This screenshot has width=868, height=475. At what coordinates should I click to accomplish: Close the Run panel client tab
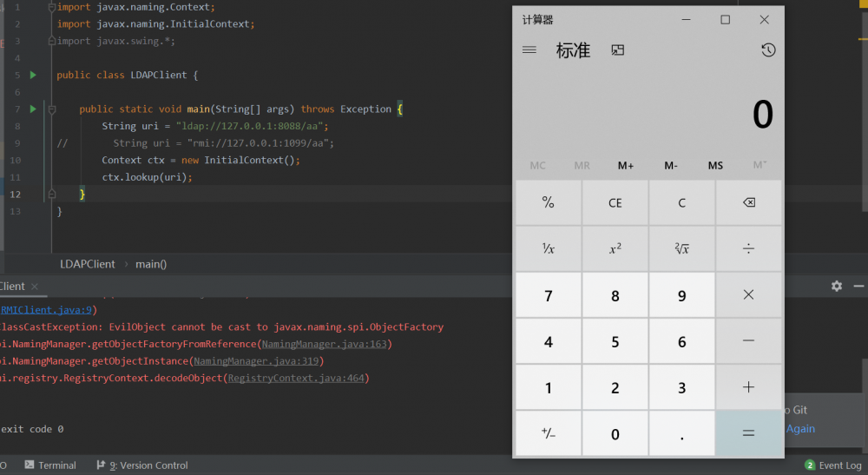click(34, 287)
